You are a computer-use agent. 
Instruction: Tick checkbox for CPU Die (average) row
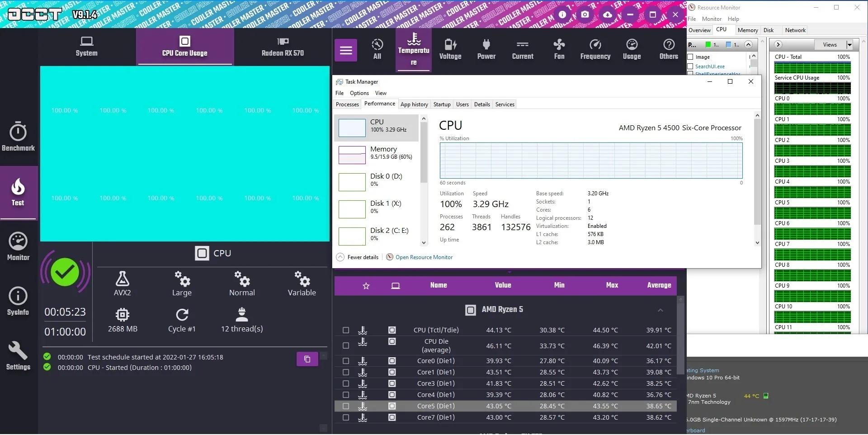tap(346, 346)
